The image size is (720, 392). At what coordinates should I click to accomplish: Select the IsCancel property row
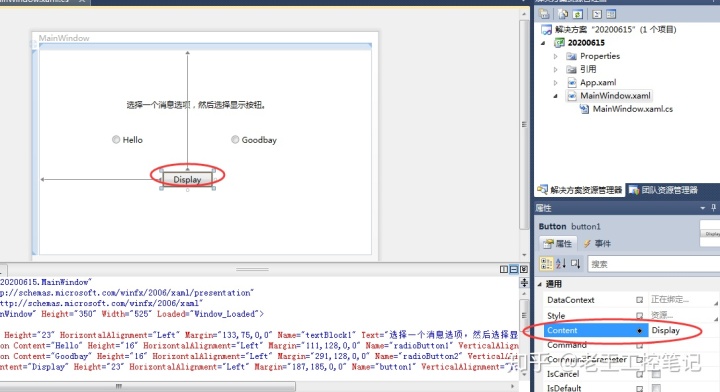(x=631, y=374)
